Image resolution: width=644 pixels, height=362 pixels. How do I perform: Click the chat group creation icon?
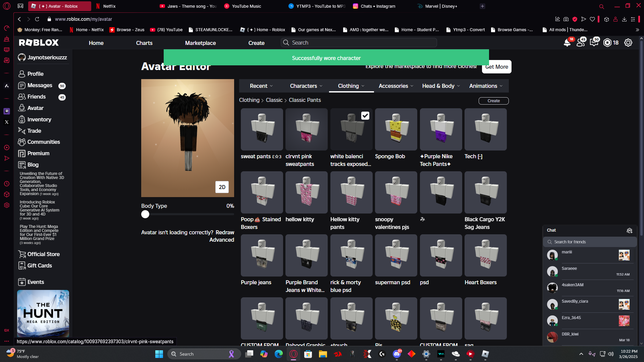tap(629, 230)
